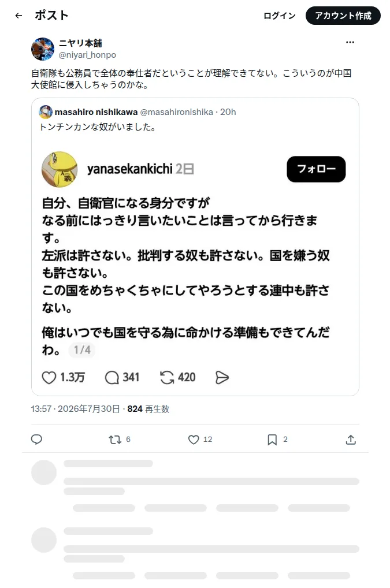Screen dimensions: 390x588
Task: Open masahiro nishikawa's quoted post avatar
Action: point(46,111)
